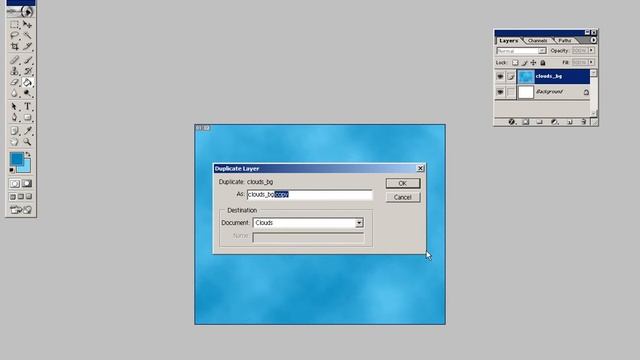Select the Brush tool
This screenshot has width=640, height=360.
click(x=27, y=60)
